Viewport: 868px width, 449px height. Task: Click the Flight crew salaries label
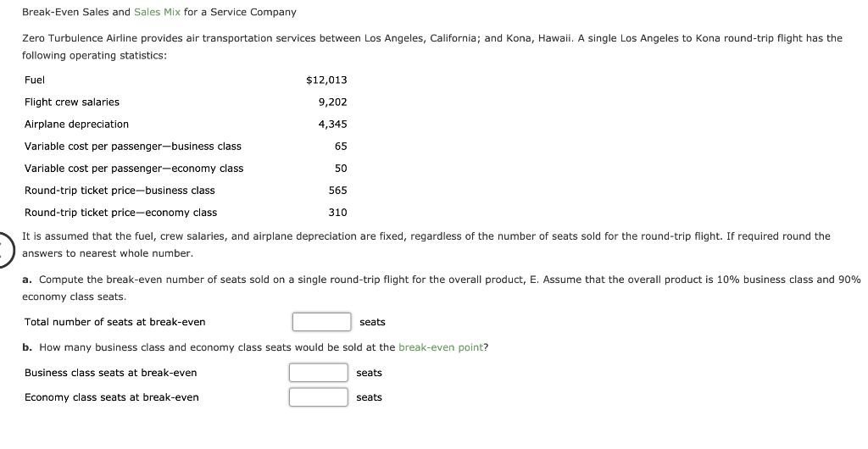pos(72,103)
